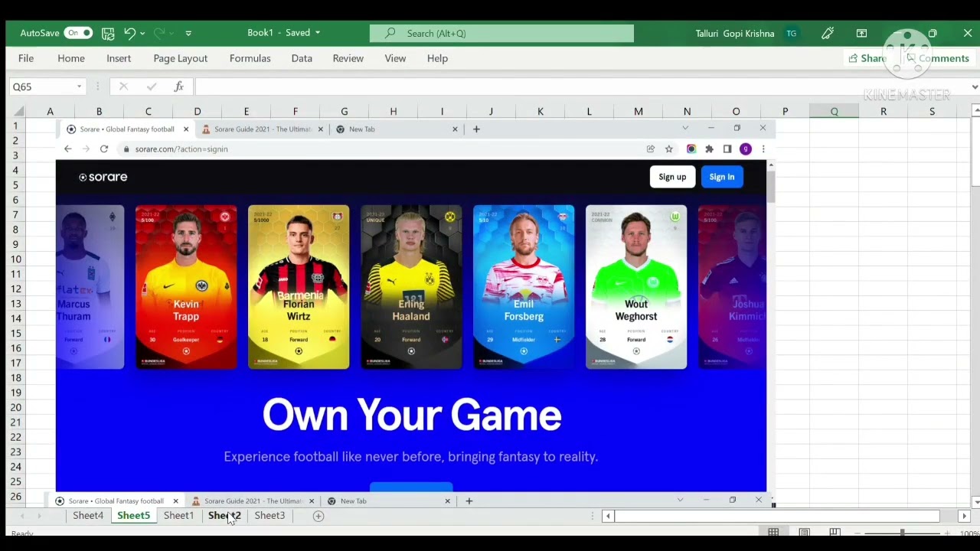The width and height of the screenshot is (980, 551).
Task: Click into the Search (Alt+Q) box
Action: (501, 33)
